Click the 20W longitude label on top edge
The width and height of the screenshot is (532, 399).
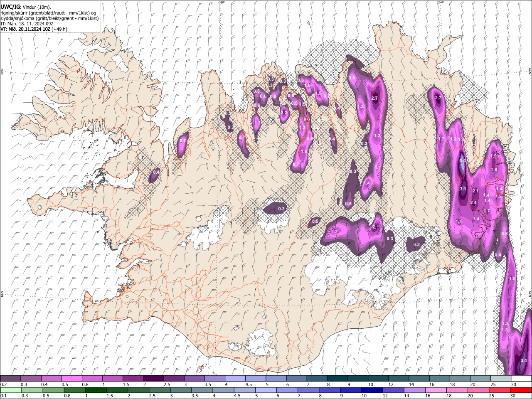click(221, 2)
